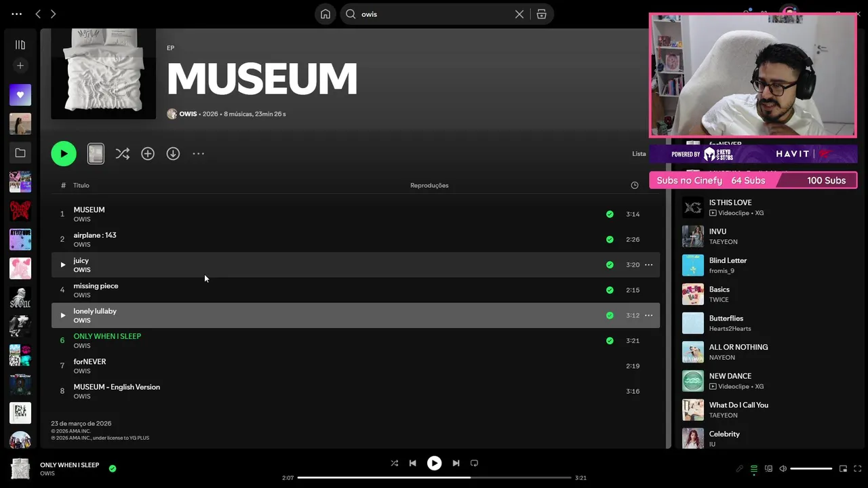Select What Do I Call You in queue

[768, 410]
